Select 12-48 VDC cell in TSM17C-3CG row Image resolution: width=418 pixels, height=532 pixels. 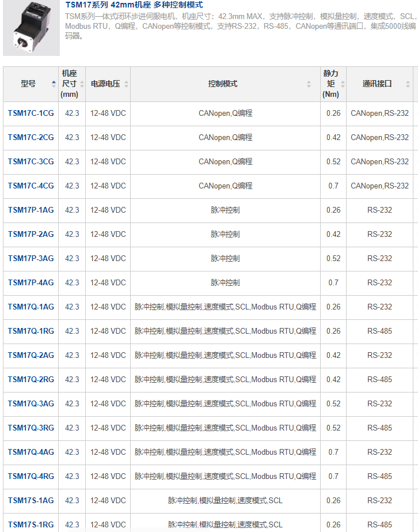(108, 161)
